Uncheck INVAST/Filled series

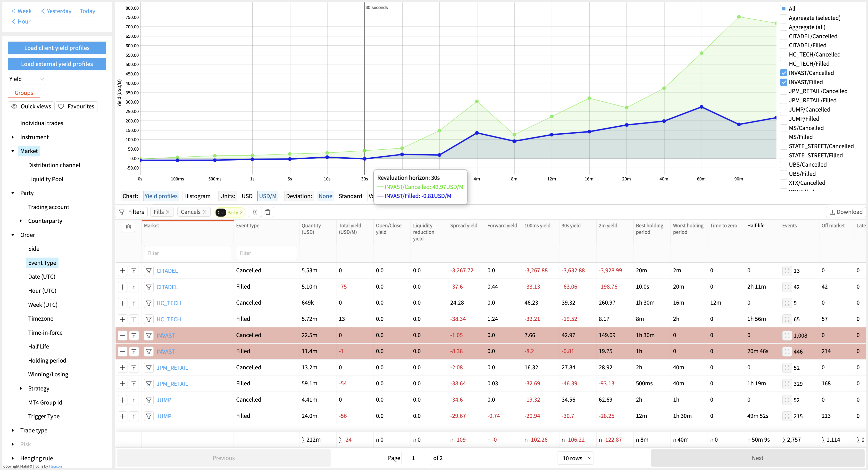784,82
